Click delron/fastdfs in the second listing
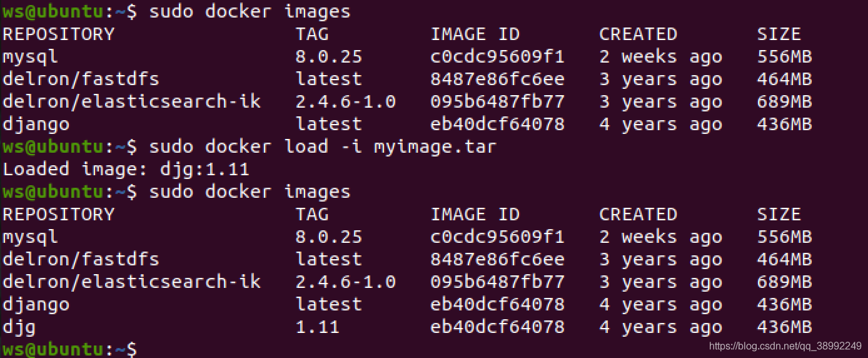This screenshot has height=358, width=868. [81, 259]
